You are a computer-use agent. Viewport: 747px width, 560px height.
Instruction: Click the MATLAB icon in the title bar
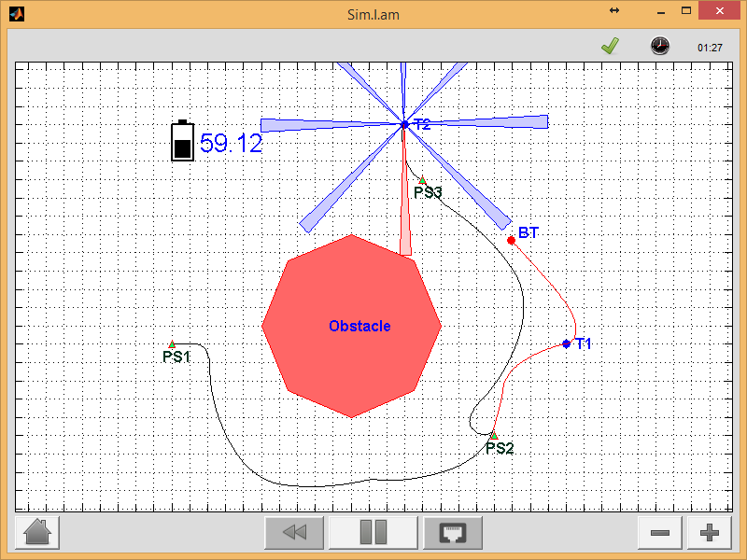point(17,14)
